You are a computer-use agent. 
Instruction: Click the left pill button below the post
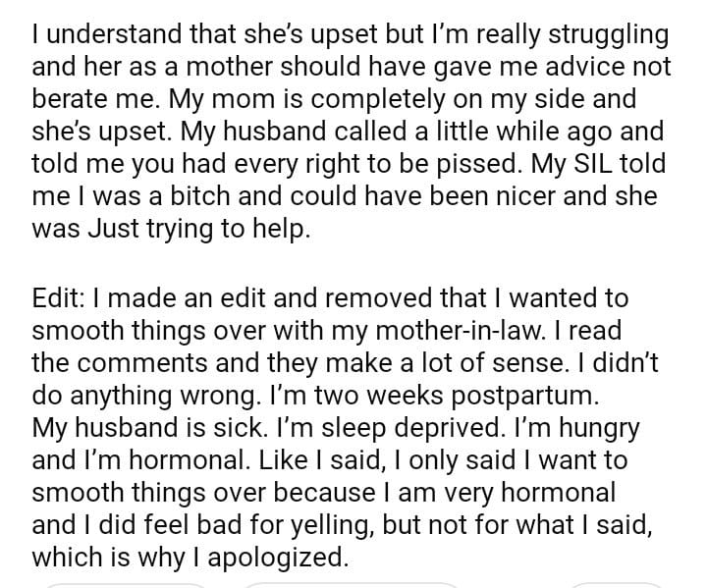coord(123,584)
